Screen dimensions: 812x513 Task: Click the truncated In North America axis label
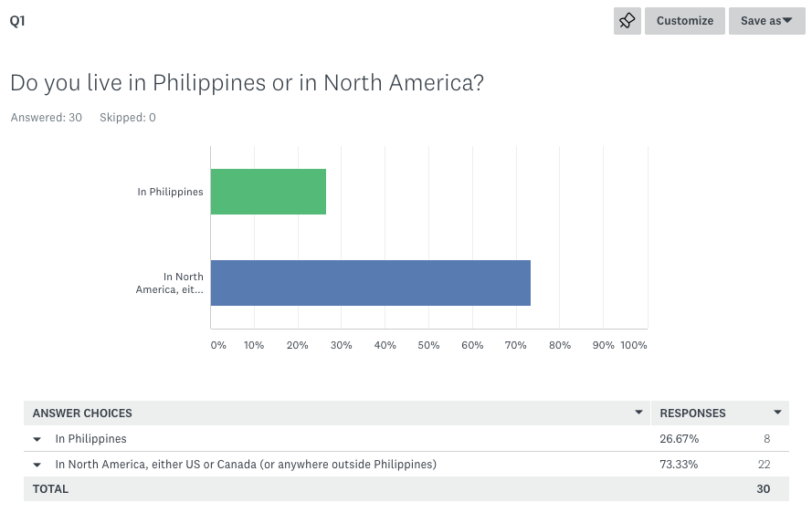click(x=169, y=283)
